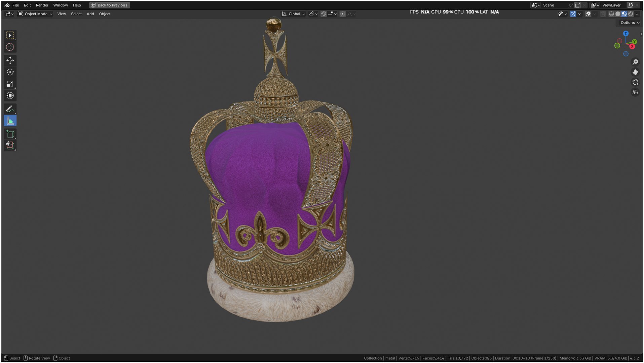Image resolution: width=644 pixels, height=363 pixels.
Task: Open the viewport View menu
Action: point(62,14)
